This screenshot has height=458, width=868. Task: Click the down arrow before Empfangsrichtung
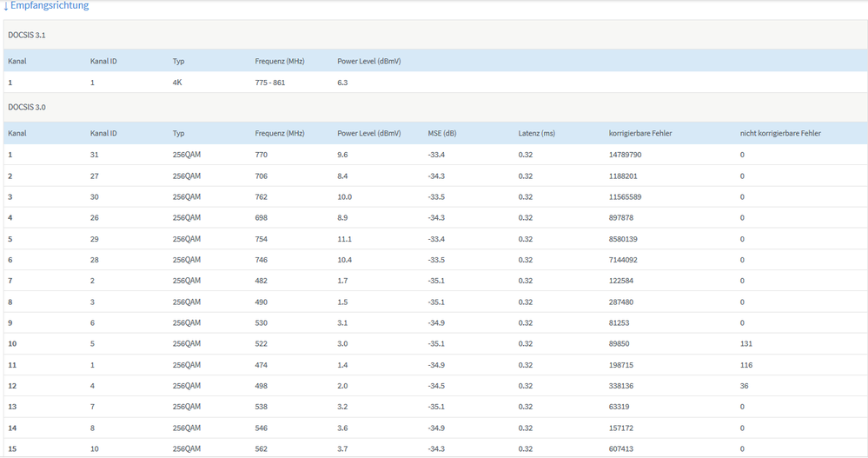pyautogui.click(x=5, y=6)
